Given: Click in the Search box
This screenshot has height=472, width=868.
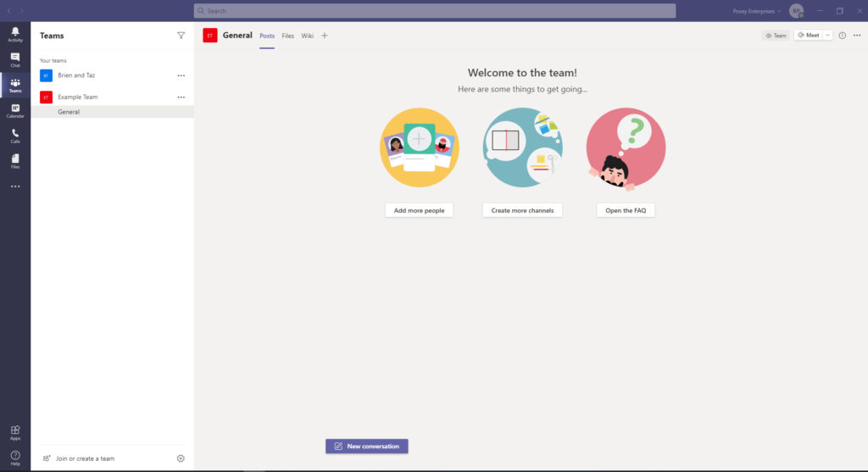Looking at the screenshot, I should click(435, 10).
